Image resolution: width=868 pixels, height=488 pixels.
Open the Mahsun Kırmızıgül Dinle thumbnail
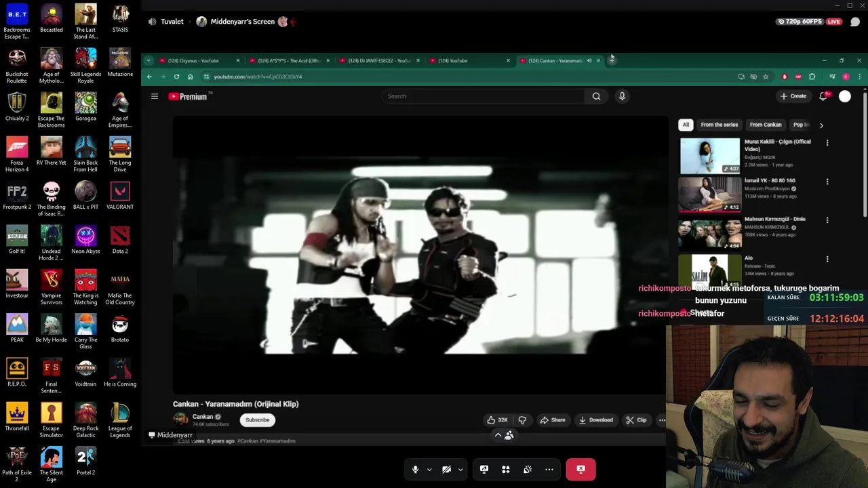tap(710, 232)
